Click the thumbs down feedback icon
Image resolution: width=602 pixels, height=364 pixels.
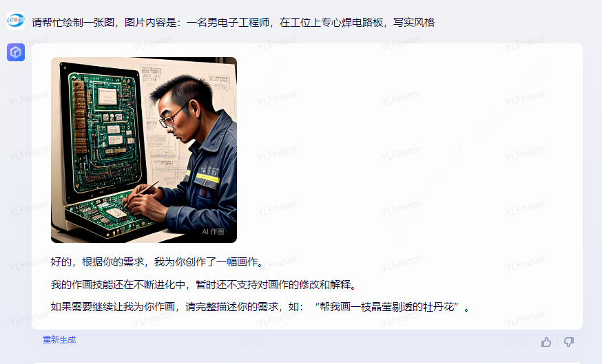(x=569, y=342)
